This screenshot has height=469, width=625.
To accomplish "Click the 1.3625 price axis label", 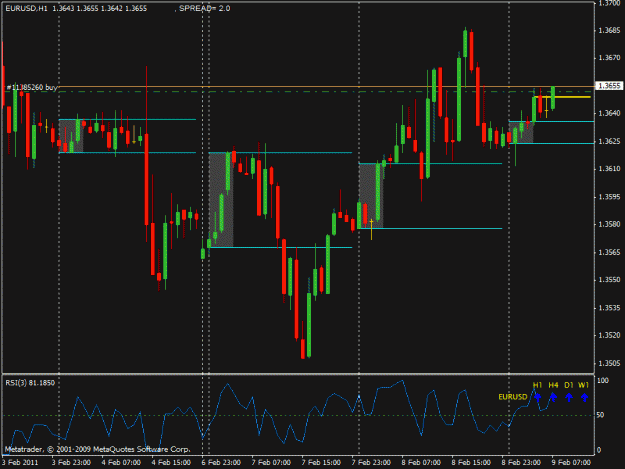I will click(609, 141).
